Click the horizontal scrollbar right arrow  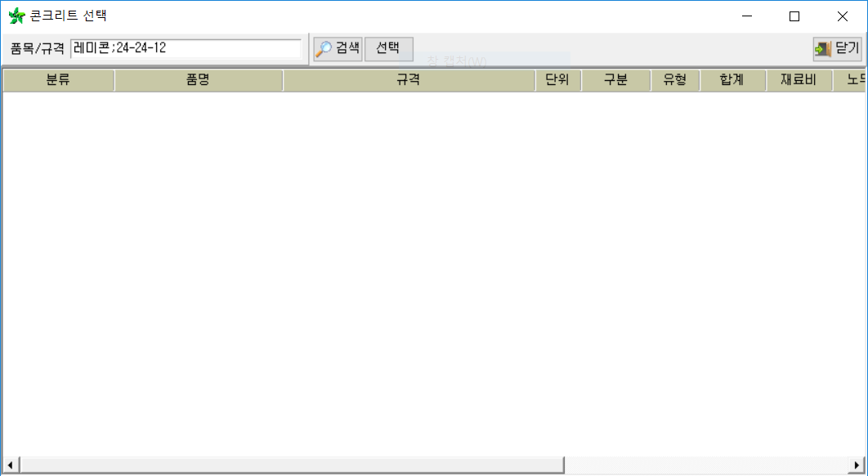tap(857, 465)
